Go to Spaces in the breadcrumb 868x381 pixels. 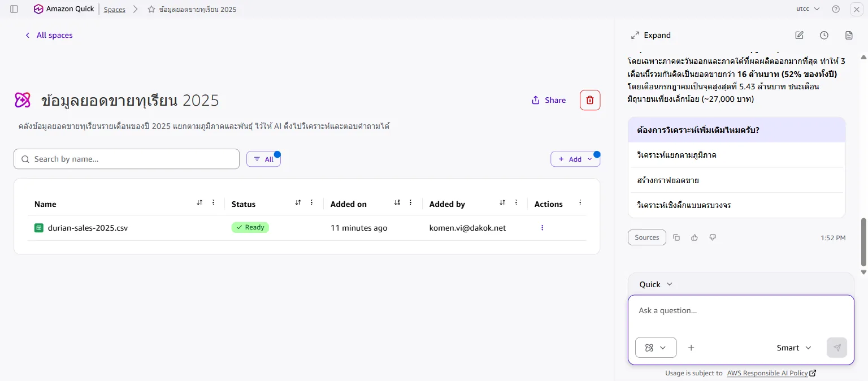click(x=115, y=10)
